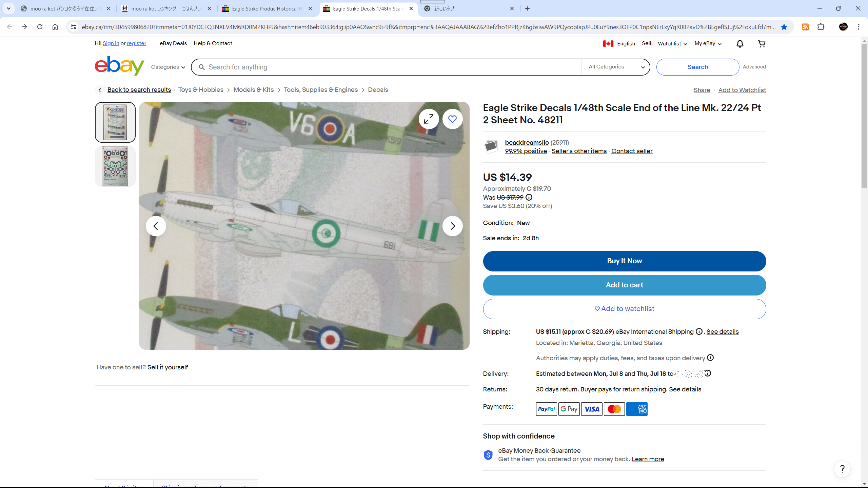Open Chrome profile avatar
This screenshot has width=868, height=488.
coord(843,27)
